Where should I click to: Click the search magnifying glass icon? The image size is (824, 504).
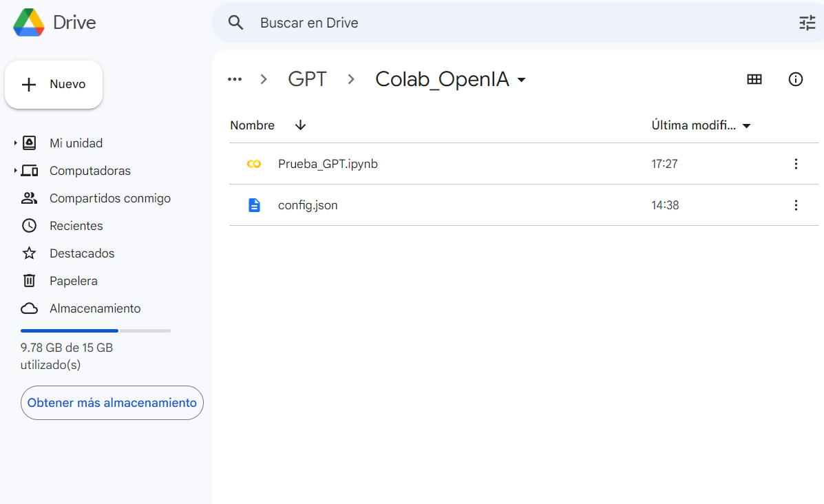click(235, 22)
